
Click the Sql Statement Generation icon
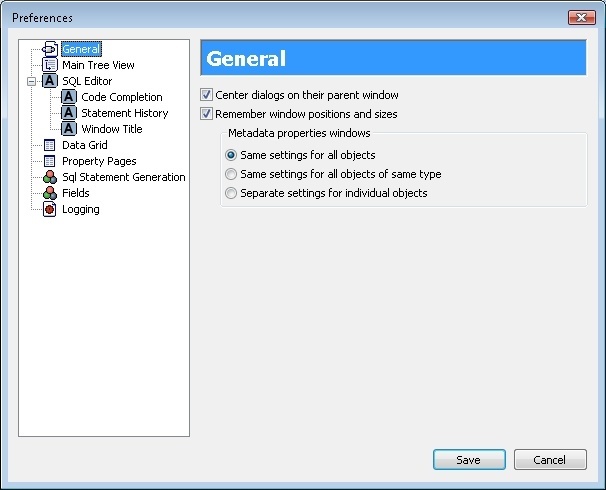point(49,177)
